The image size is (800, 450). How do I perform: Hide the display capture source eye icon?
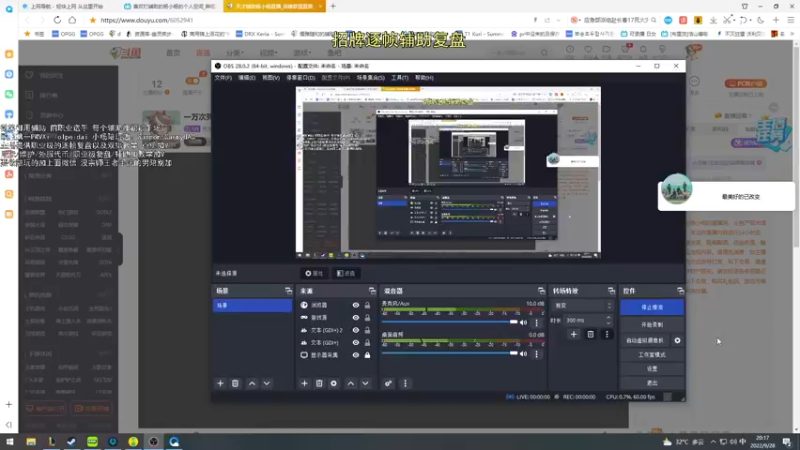356,355
